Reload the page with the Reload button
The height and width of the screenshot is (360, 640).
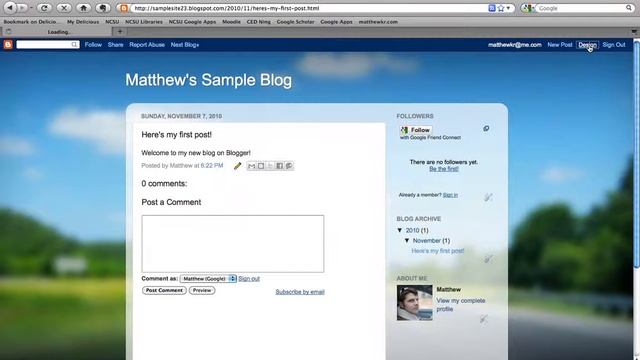(44, 8)
